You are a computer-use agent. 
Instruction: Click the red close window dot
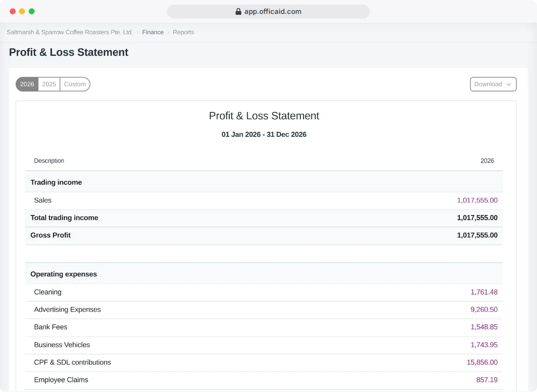tap(12, 11)
